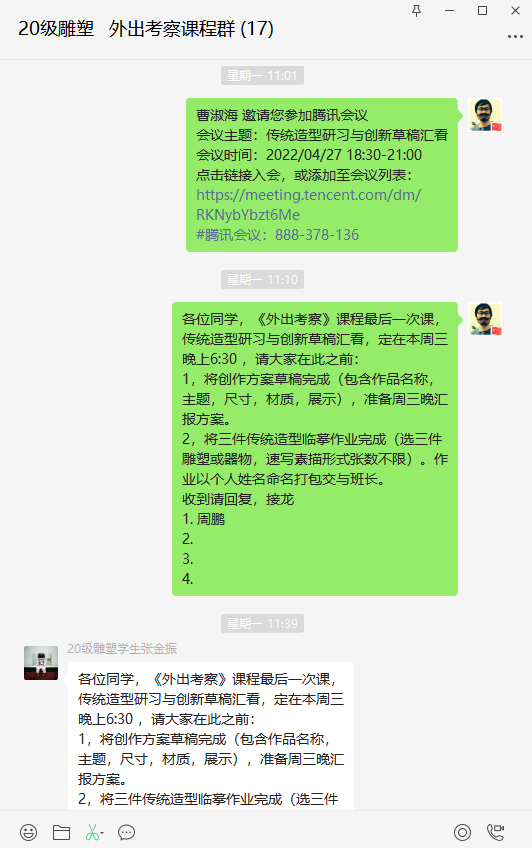Open 张金振's profile avatar

pos(41,662)
